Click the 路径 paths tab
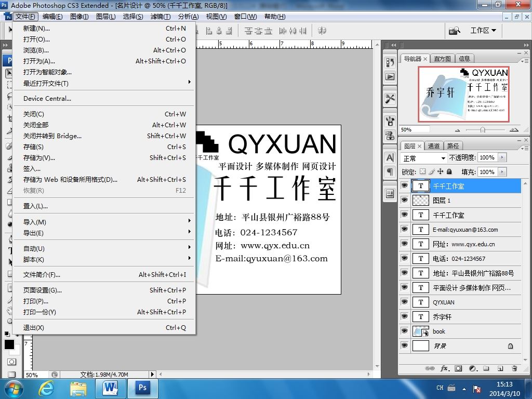This screenshot has width=532, height=399. tap(453, 146)
